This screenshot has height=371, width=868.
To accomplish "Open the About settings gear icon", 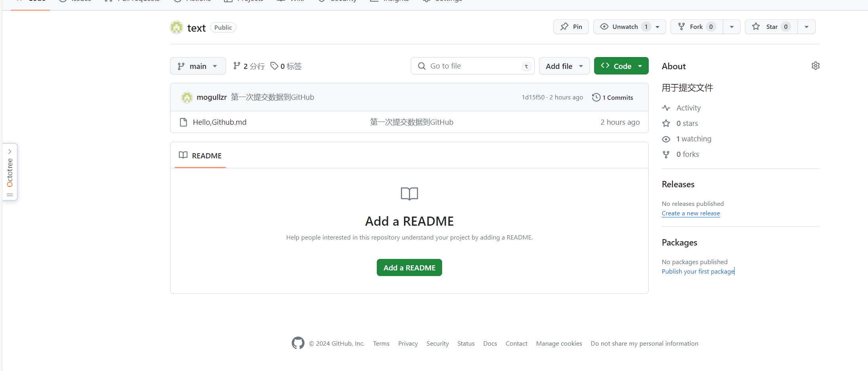I will [x=815, y=66].
